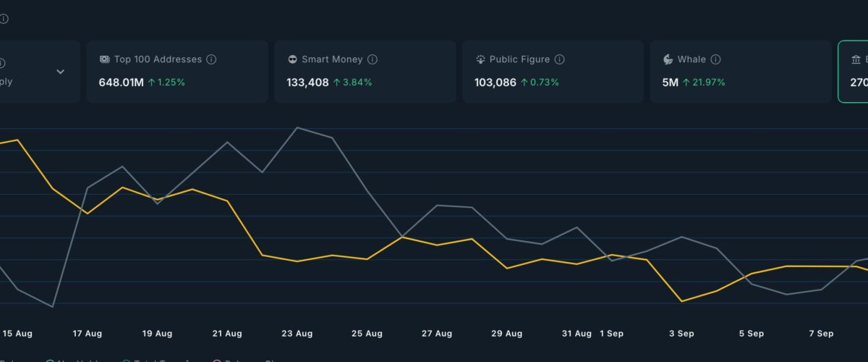The width and height of the screenshot is (868, 362).
Task: Click the sunglasses Smart Money icon
Action: point(292,59)
